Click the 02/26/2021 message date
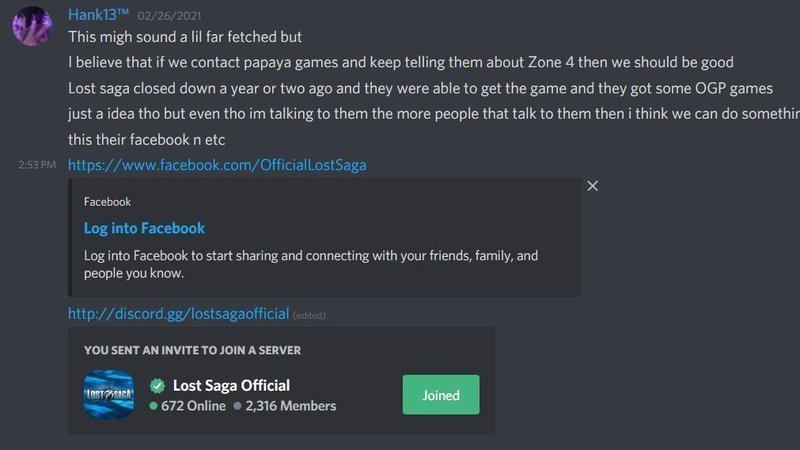 (x=167, y=16)
